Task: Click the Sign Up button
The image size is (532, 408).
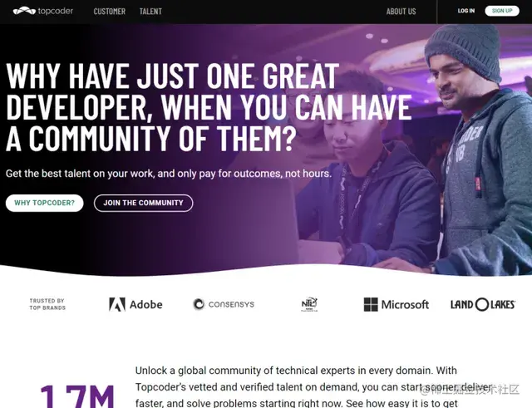Action: 502,11
